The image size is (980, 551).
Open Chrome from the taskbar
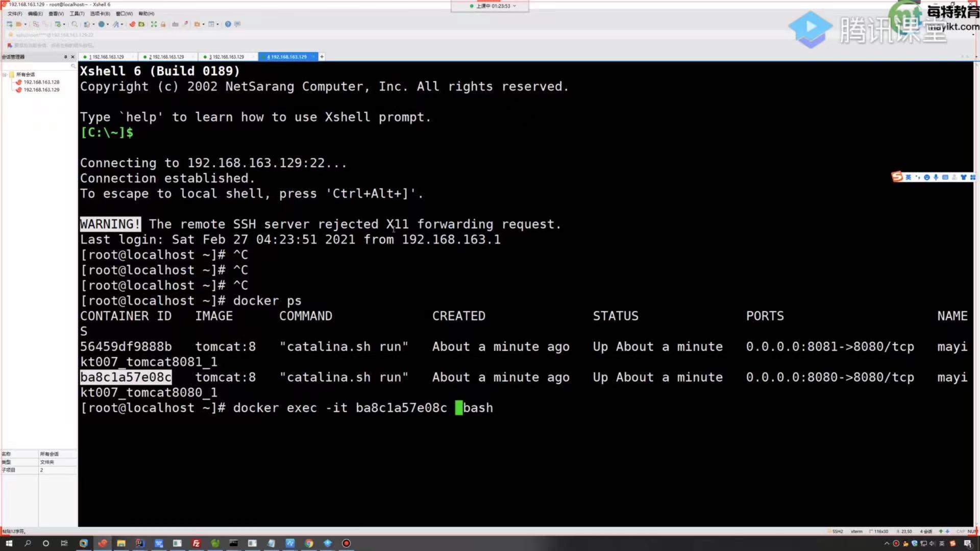(x=309, y=543)
